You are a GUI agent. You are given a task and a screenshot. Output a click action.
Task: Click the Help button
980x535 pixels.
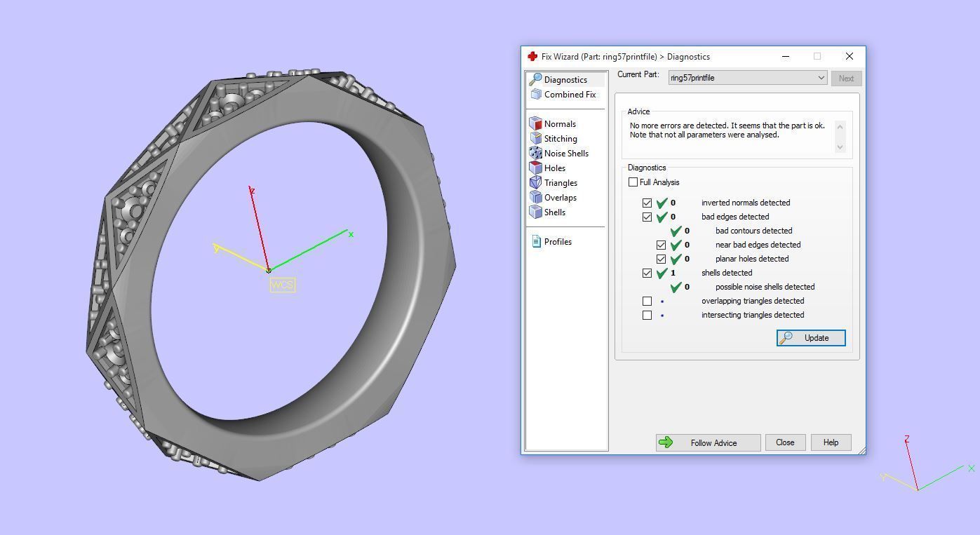[831, 442]
